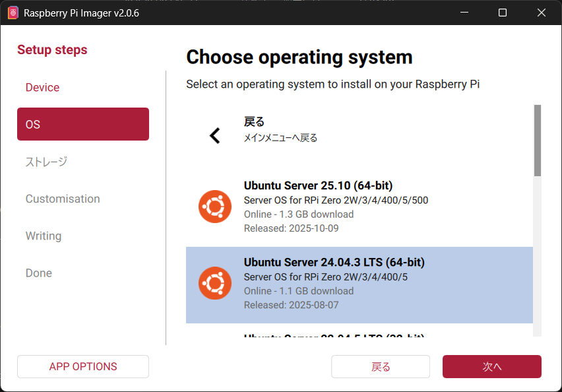Select the OS setup step
562x392 pixels.
83,124
